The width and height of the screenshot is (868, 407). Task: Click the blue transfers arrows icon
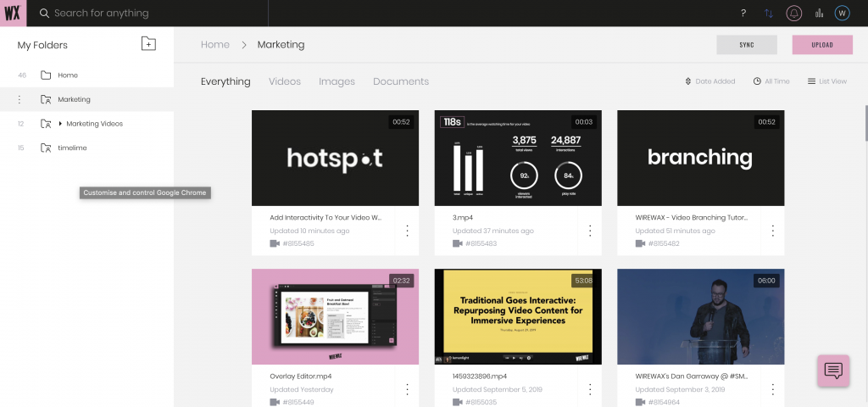769,14
